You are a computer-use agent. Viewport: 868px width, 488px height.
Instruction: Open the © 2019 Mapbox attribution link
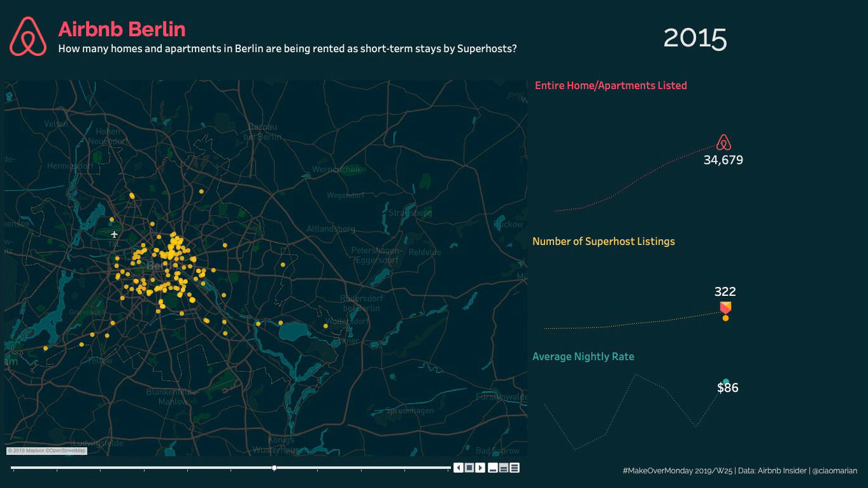(25, 450)
